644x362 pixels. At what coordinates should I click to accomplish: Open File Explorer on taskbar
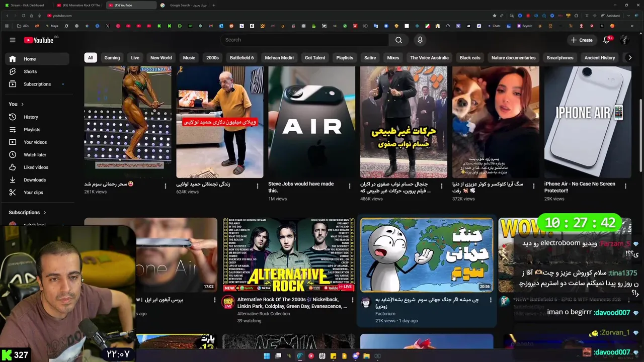[366, 356]
